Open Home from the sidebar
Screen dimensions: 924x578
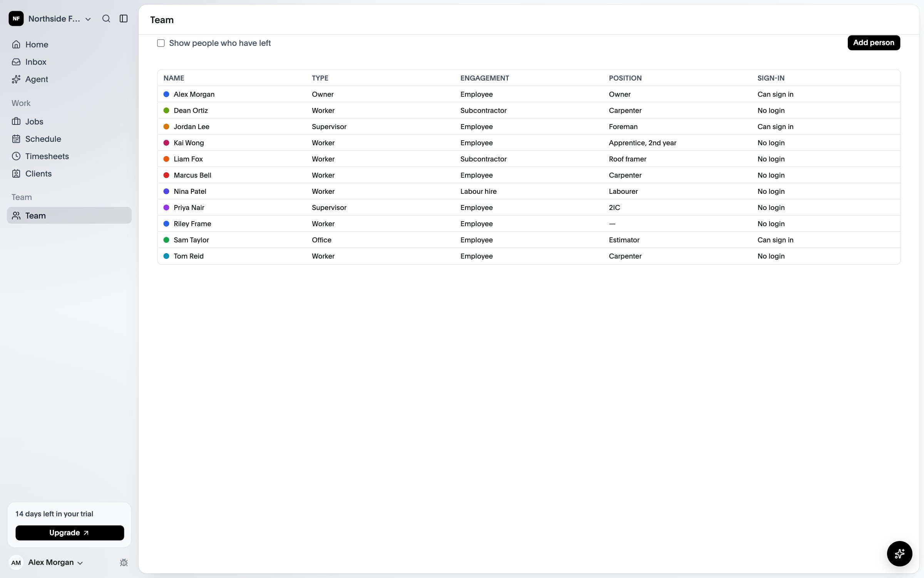[69, 44]
